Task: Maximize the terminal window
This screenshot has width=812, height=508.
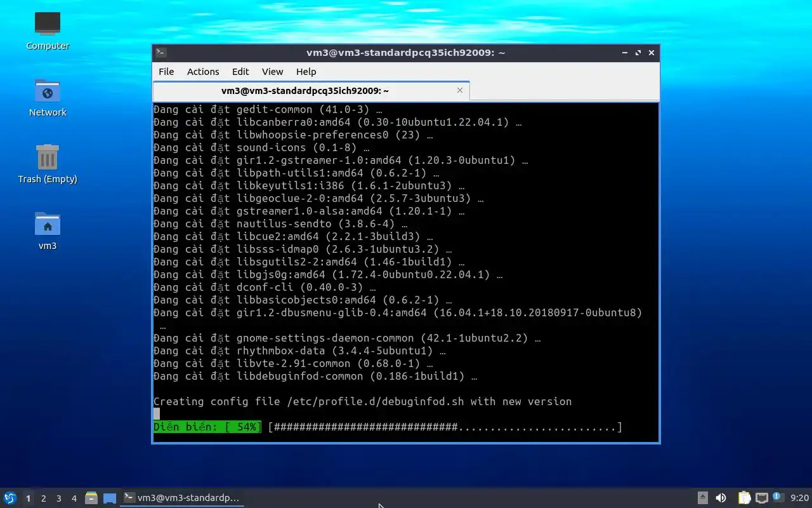Action: click(x=638, y=53)
